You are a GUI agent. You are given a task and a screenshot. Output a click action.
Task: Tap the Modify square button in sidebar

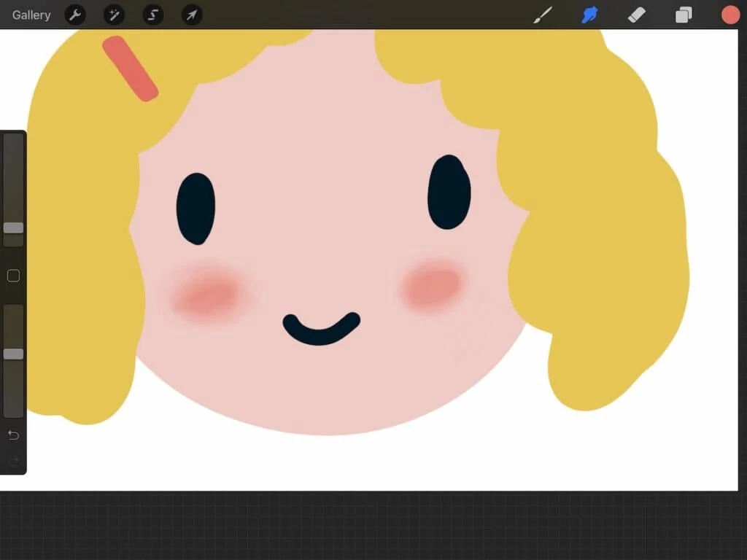pos(13,276)
